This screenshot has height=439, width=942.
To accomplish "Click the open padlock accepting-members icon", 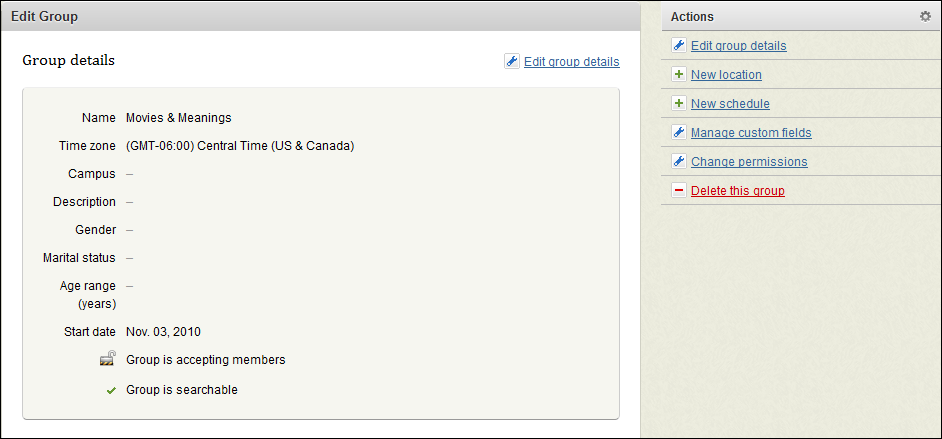I will (108, 359).
